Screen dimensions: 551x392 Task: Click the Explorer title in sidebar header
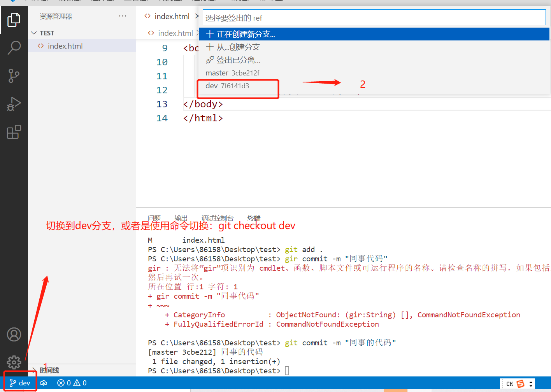tap(56, 16)
